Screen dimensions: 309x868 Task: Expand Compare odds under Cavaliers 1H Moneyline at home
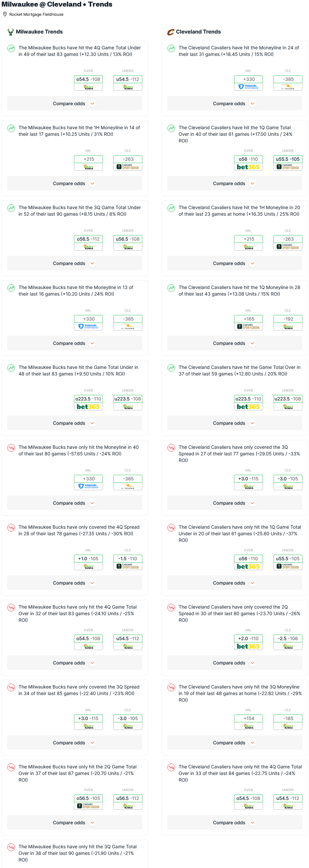coord(235,263)
